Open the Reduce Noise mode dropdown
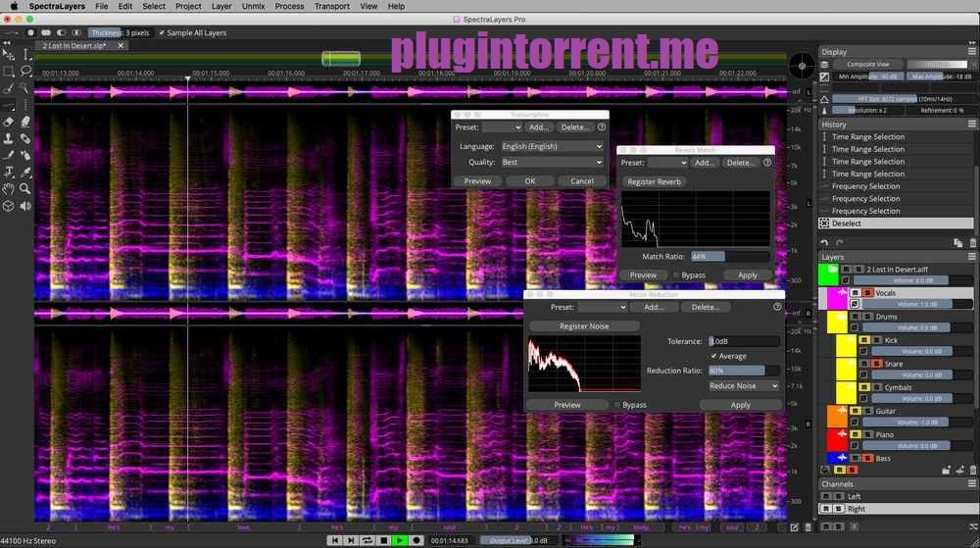980x548 pixels. (x=744, y=386)
